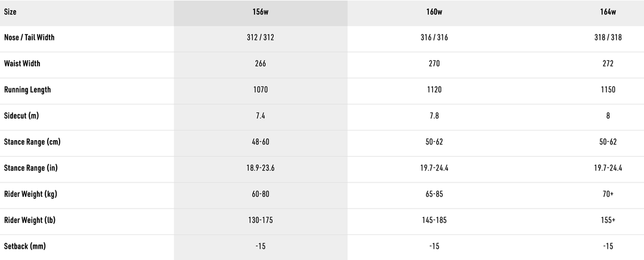The width and height of the screenshot is (644, 260).
Task: Select the 160w size column header
Action: 434,12
